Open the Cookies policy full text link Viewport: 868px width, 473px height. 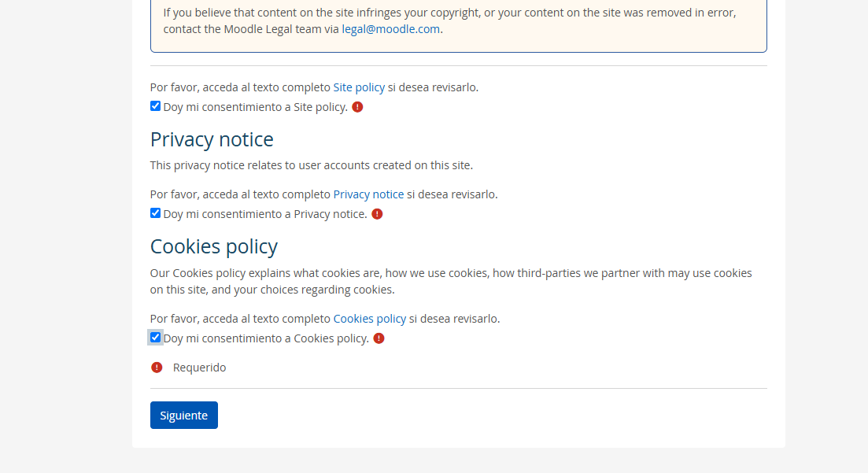tap(369, 319)
